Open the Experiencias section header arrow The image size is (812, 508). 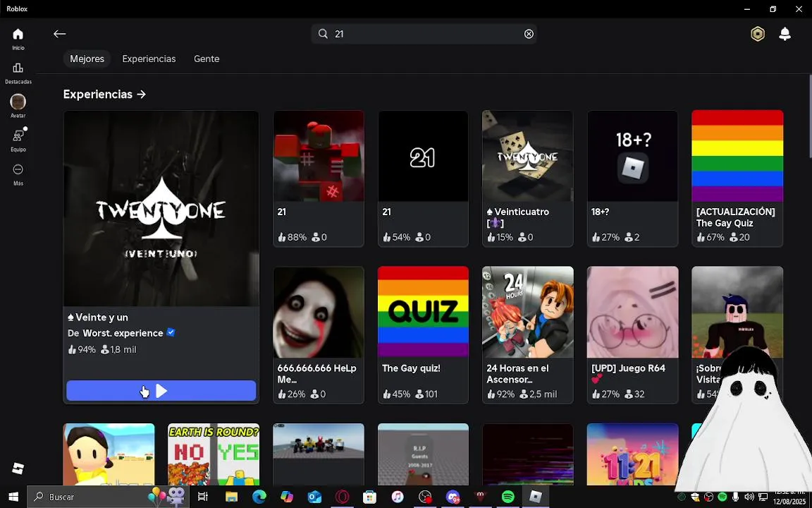142,95
